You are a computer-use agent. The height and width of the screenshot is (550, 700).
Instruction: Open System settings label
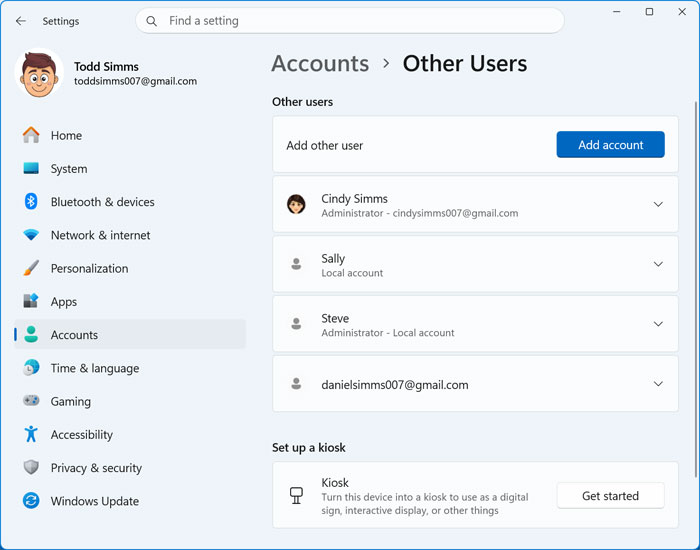point(69,169)
